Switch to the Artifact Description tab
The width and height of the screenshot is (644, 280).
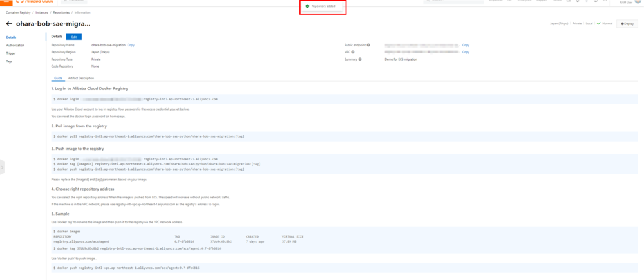pos(81,78)
